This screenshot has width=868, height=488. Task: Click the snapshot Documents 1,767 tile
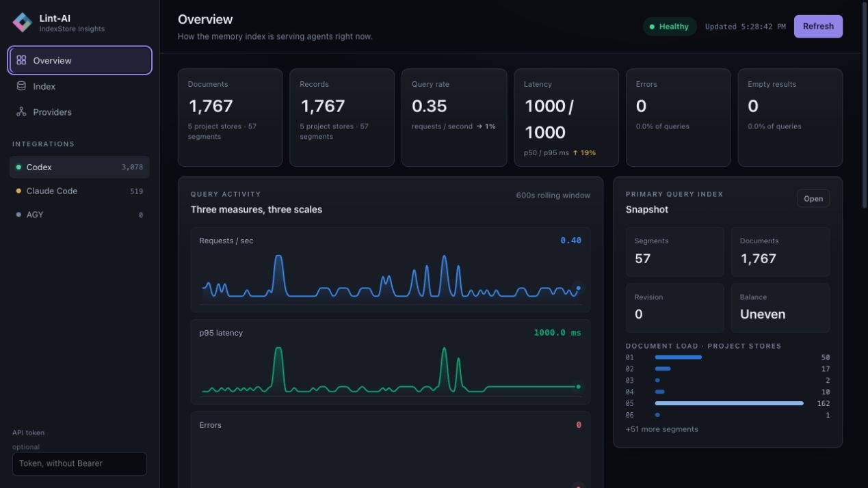[780, 252]
